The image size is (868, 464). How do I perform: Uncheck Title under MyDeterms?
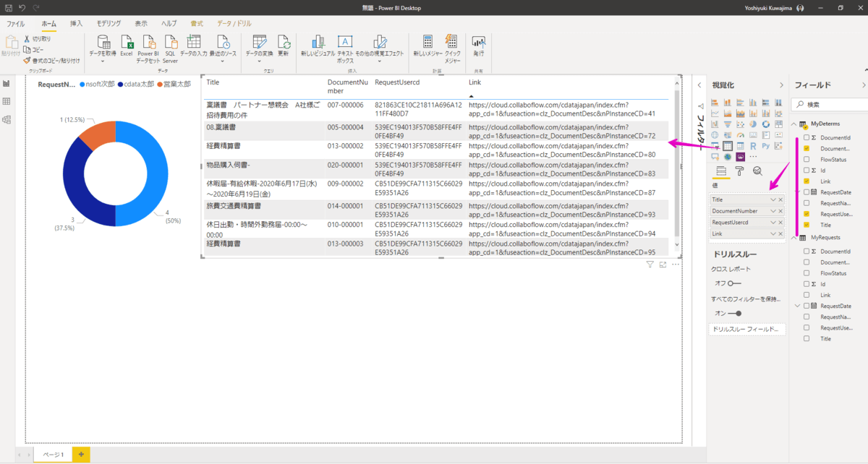(807, 225)
